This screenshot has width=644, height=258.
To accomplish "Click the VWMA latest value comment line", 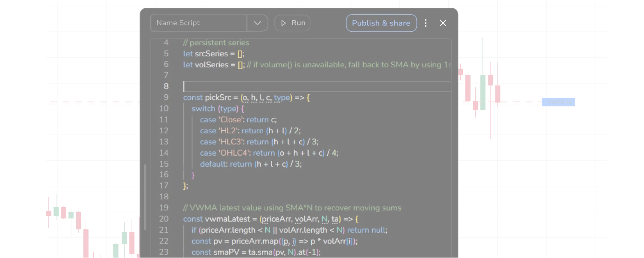I will [292, 208].
